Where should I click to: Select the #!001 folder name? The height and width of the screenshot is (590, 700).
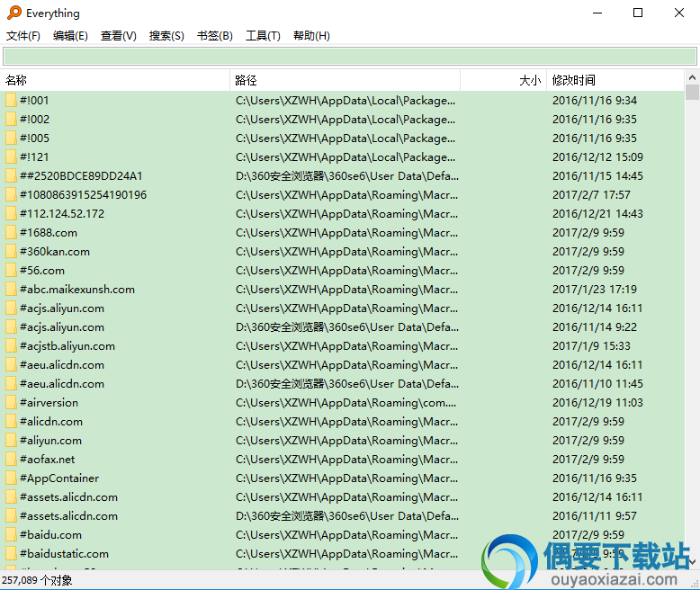click(x=34, y=101)
